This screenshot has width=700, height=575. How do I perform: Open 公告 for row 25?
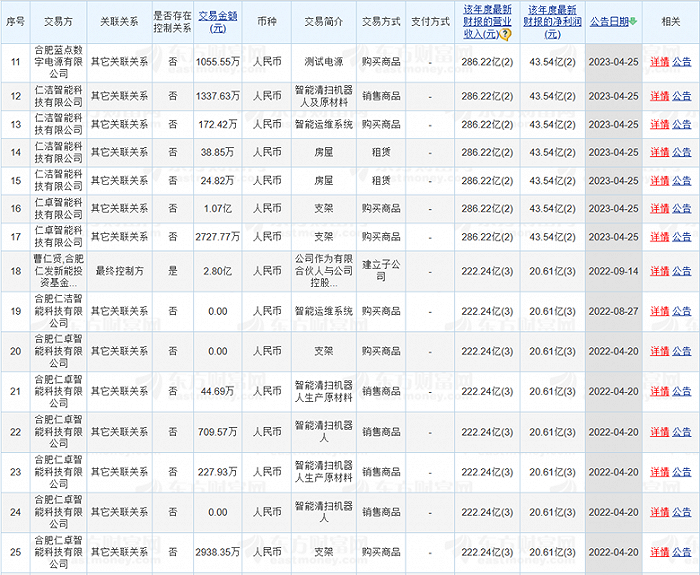click(682, 552)
